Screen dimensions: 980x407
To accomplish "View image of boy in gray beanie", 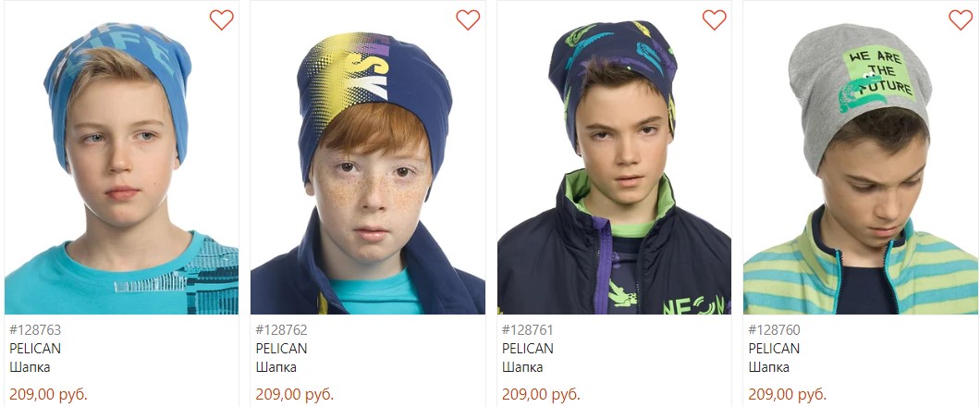I will 861,159.
